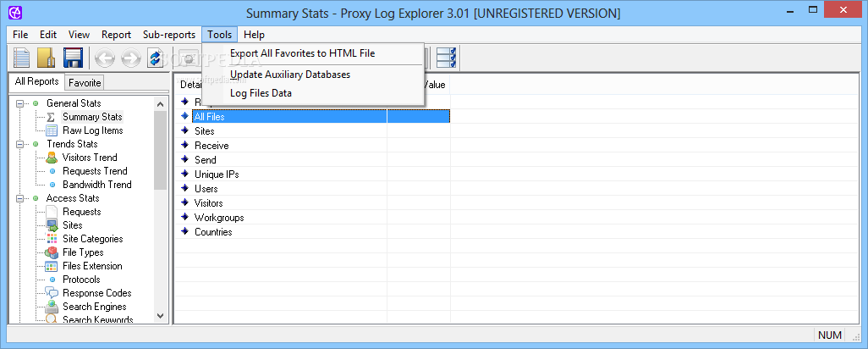The image size is (868, 349).
Task: Click the save floppy disk toolbar icon
Action: pos(73,58)
